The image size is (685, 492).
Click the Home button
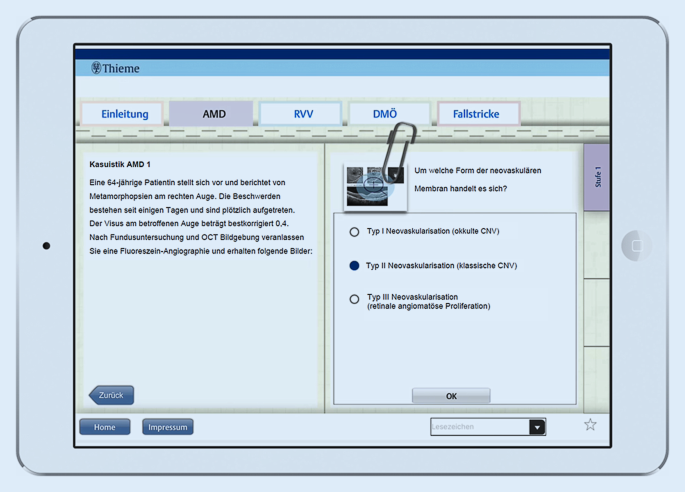click(x=105, y=427)
